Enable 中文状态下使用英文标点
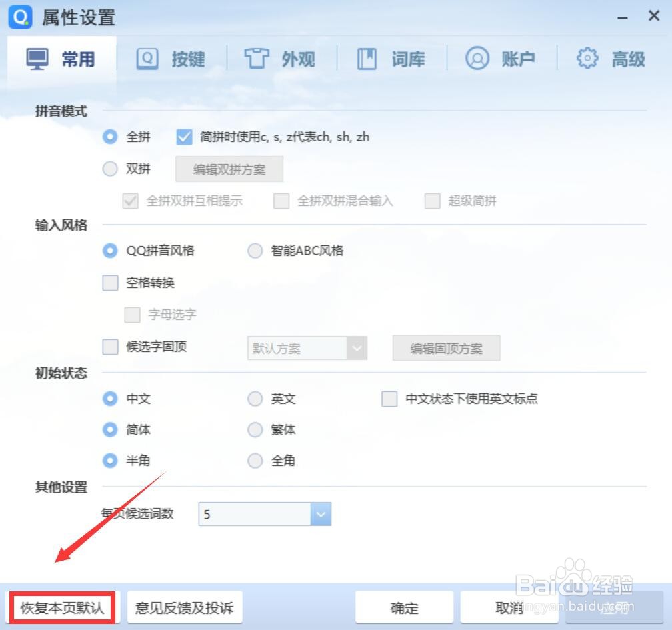 tap(389, 399)
